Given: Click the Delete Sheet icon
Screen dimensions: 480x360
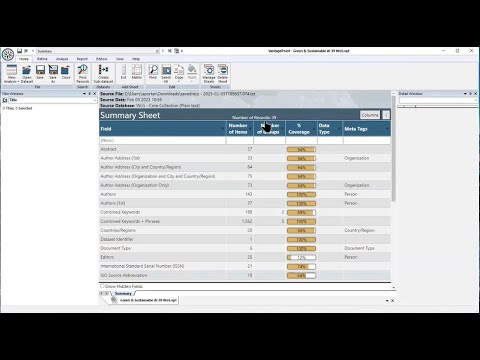Looking at the screenshot, I should [223, 74].
